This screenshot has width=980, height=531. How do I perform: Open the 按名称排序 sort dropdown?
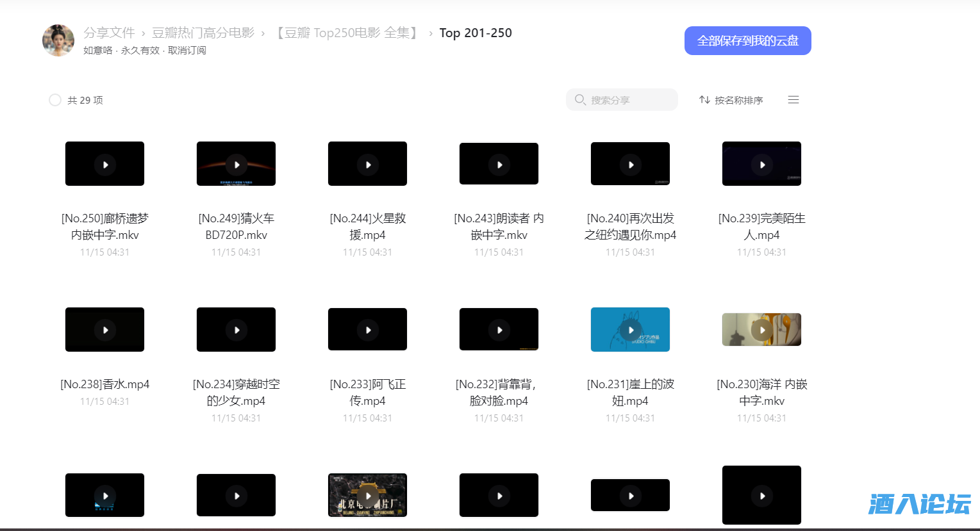pyautogui.click(x=737, y=100)
